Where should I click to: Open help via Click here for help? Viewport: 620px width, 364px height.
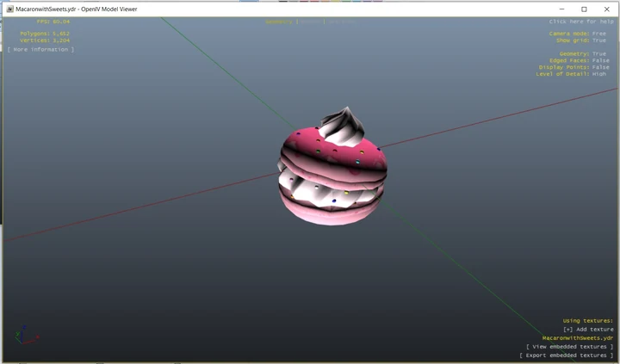click(x=581, y=22)
